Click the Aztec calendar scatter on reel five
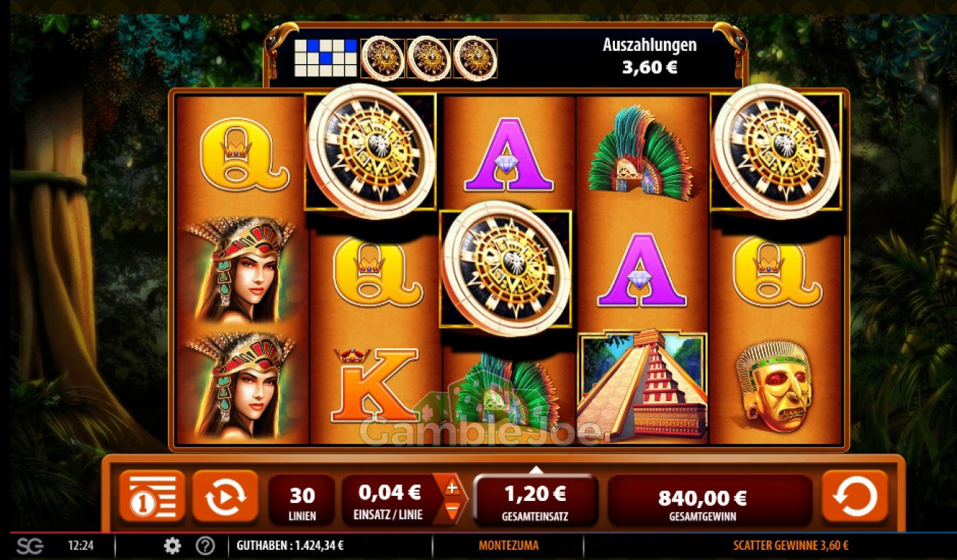The height and width of the screenshot is (560, 957). [x=776, y=151]
